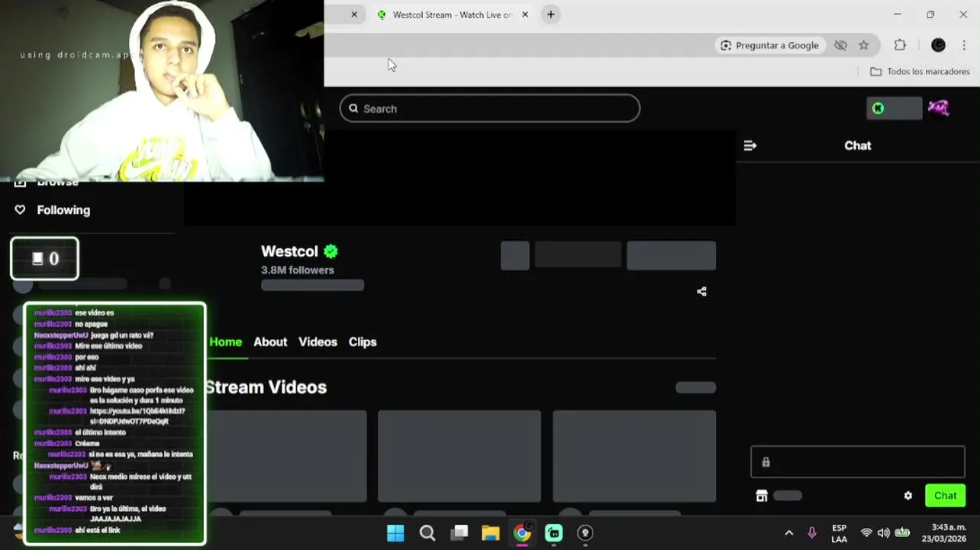Click NeoxstepperUwU message 'juega gd un rato va?'
The height and width of the screenshot is (550, 980).
pyautogui.click(x=122, y=335)
